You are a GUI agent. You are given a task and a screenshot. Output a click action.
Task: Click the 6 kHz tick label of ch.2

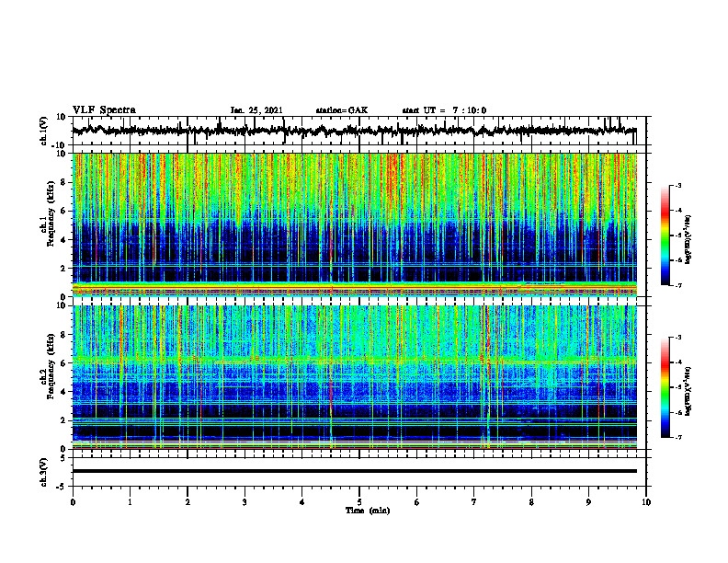(x=63, y=363)
